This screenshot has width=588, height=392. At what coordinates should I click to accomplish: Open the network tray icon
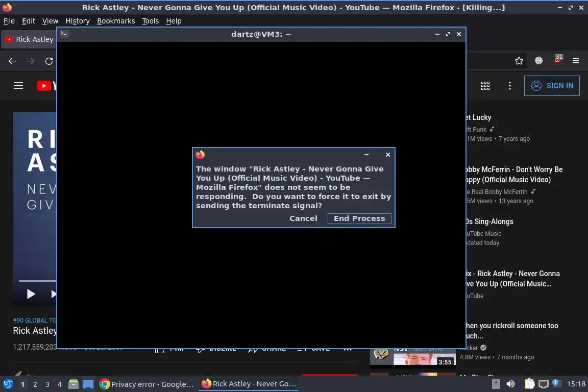click(x=544, y=384)
